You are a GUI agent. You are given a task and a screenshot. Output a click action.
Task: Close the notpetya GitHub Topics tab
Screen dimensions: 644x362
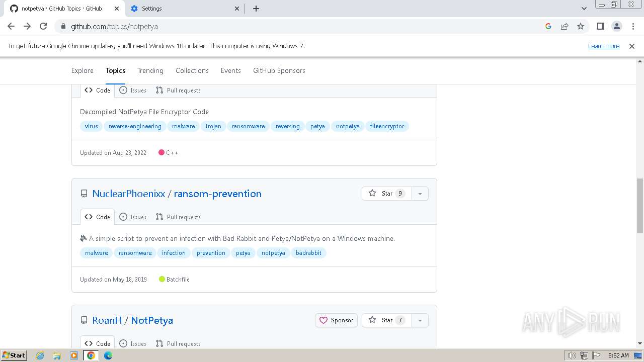coord(116,9)
